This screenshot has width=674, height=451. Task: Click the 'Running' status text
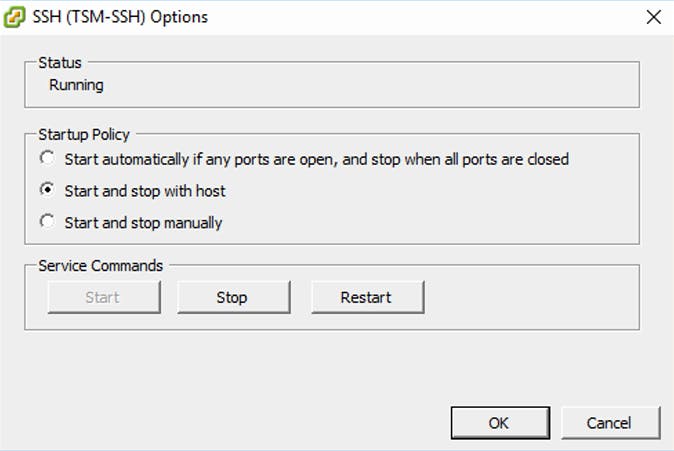coord(76,85)
